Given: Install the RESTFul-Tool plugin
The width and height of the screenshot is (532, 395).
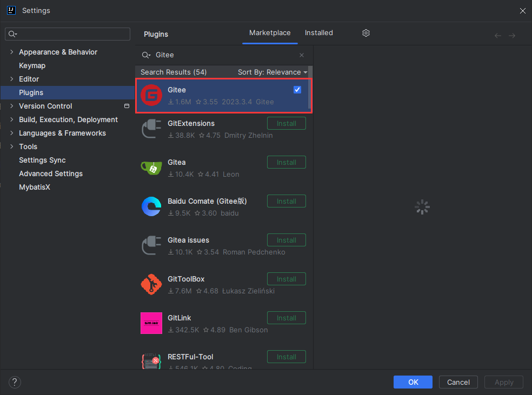Looking at the screenshot, I should pos(287,357).
